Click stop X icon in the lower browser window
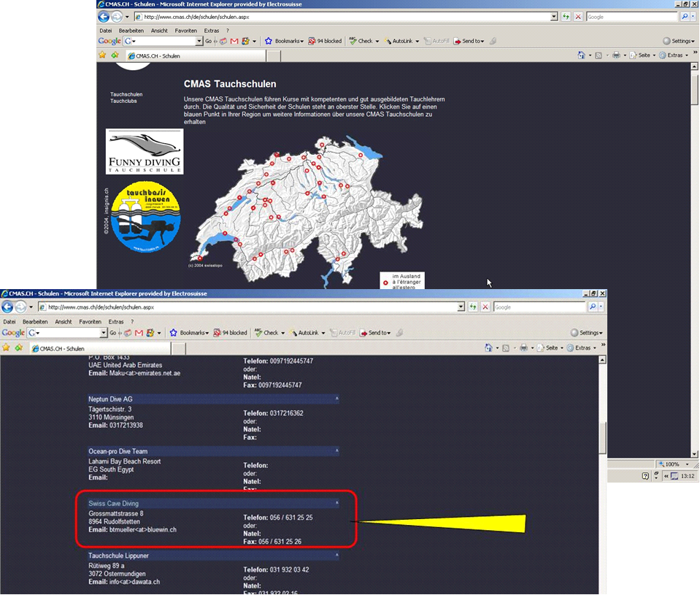700x595 pixels. tap(485, 307)
